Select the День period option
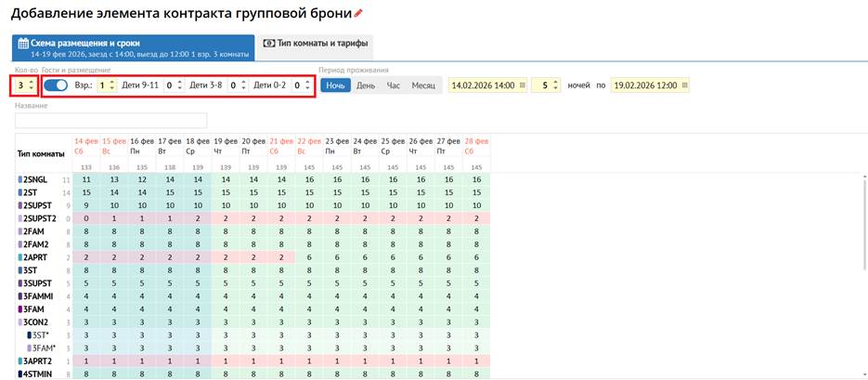 [x=366, y=85]
